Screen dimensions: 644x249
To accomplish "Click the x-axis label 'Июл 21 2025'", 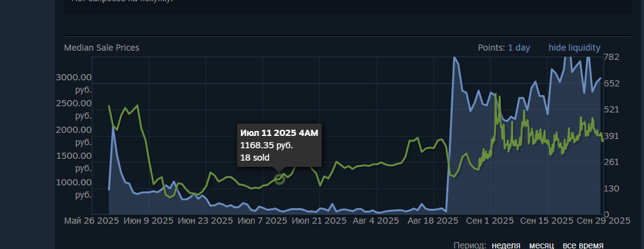I will pos(319,221).
